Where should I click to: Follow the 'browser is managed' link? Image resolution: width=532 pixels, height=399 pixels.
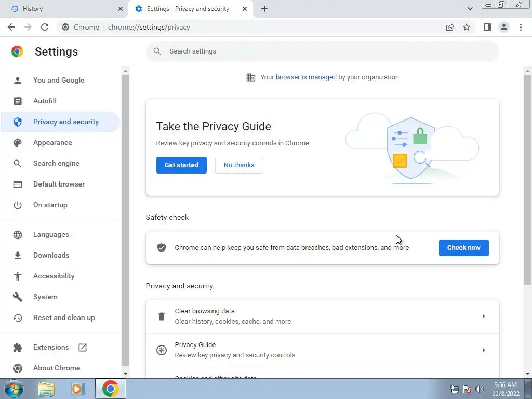click(306, 77)
